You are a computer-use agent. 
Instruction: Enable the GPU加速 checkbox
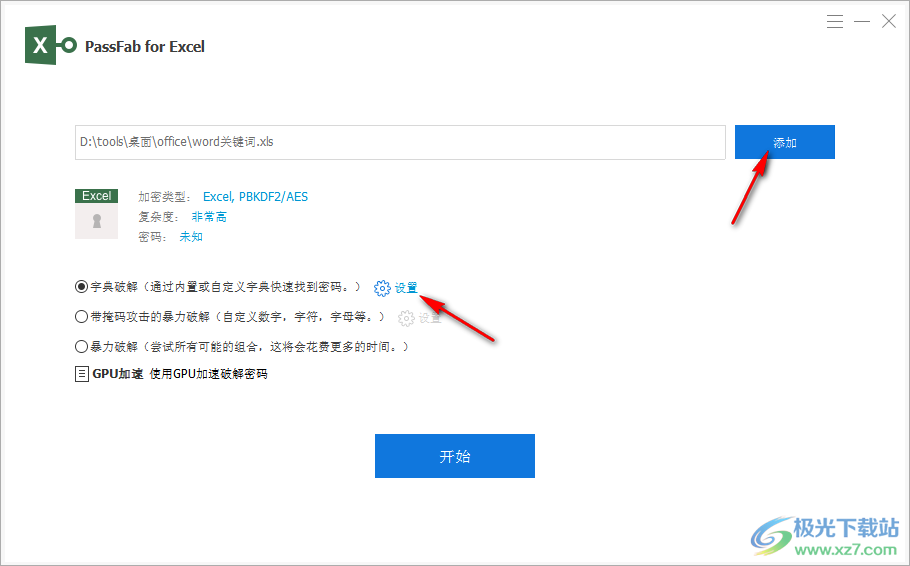(x=82, y=374)
